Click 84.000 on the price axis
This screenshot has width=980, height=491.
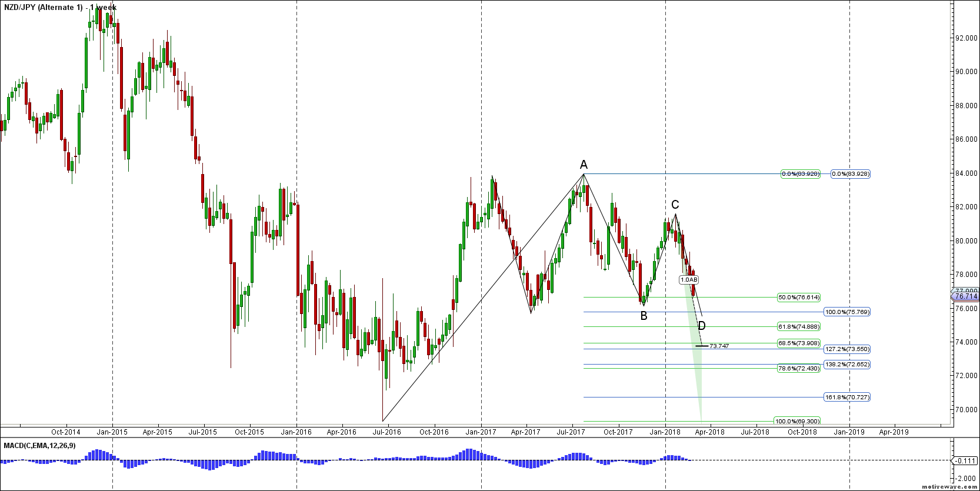tap(968, 173)
